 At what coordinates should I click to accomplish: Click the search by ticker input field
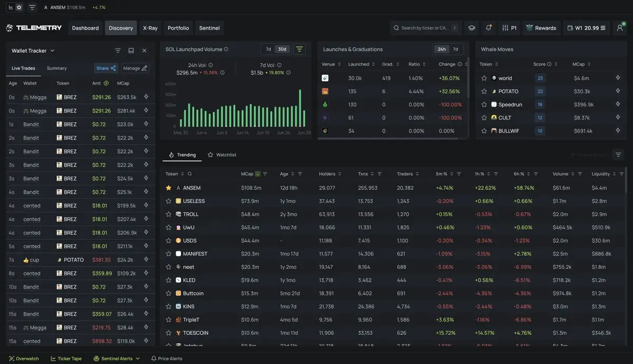point(426,28)
